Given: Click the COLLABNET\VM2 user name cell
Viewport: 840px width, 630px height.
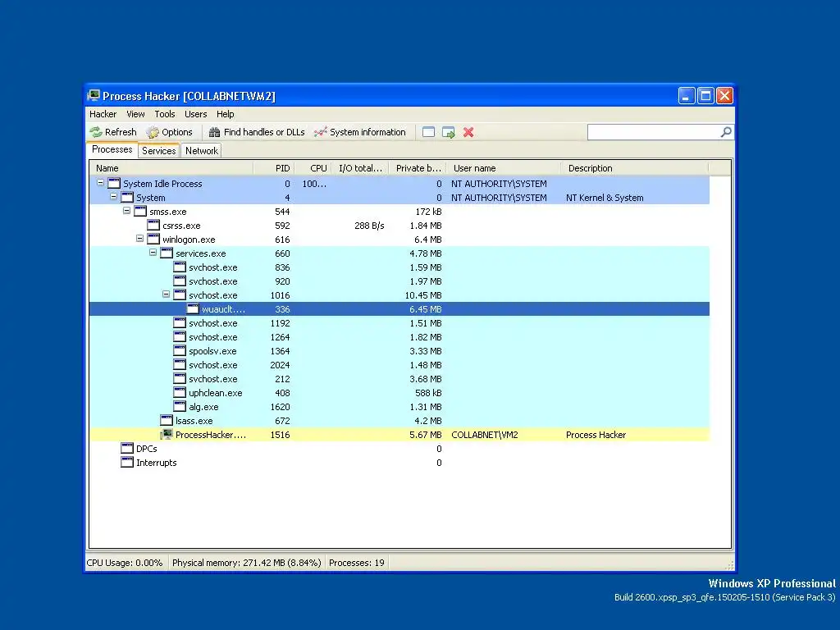Looking at the screenshot, I should click(x=484, y=435).
